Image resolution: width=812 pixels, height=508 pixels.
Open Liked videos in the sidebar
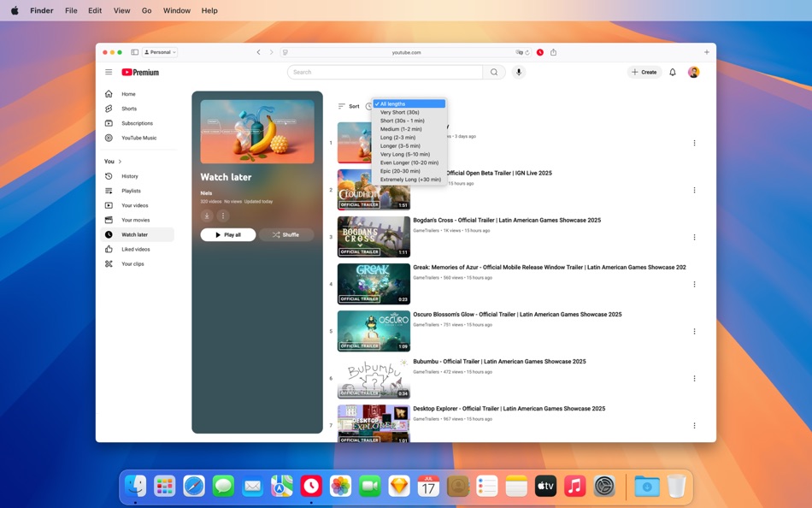138,249
